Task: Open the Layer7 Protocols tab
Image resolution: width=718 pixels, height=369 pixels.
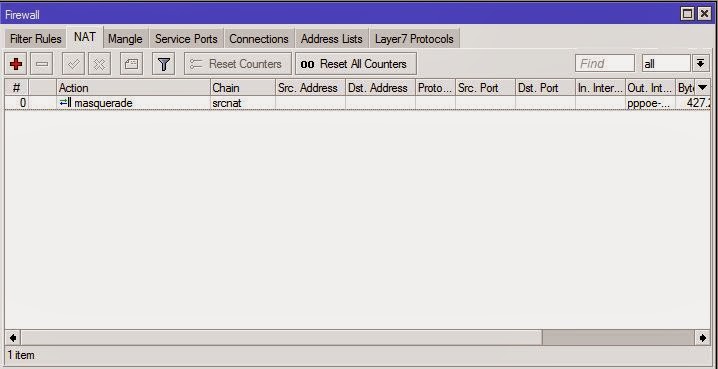Action: click(414, 39)
